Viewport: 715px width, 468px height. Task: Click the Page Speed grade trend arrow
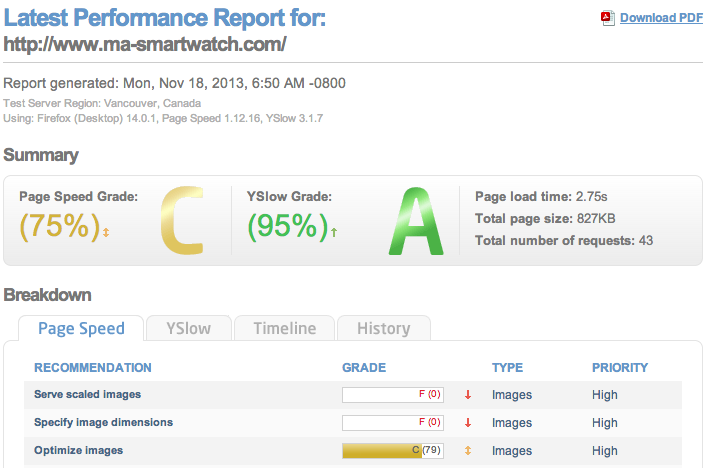coord(107,233)
